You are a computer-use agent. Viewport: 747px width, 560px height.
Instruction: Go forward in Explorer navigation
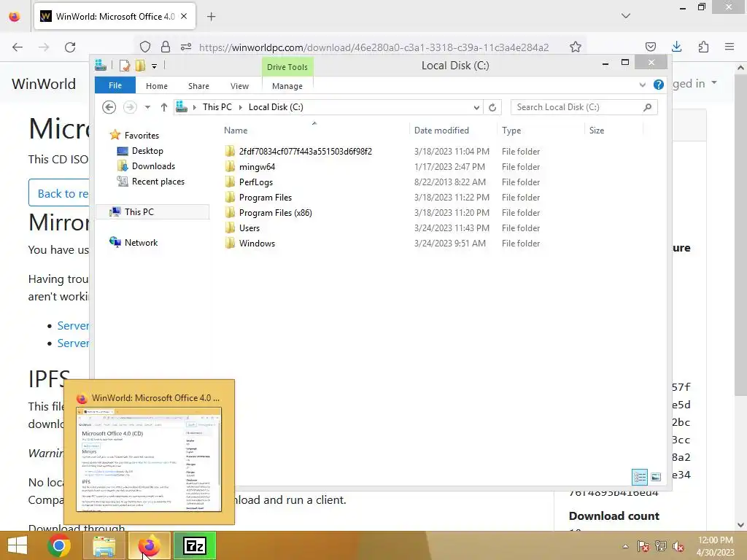coord(130,107)
